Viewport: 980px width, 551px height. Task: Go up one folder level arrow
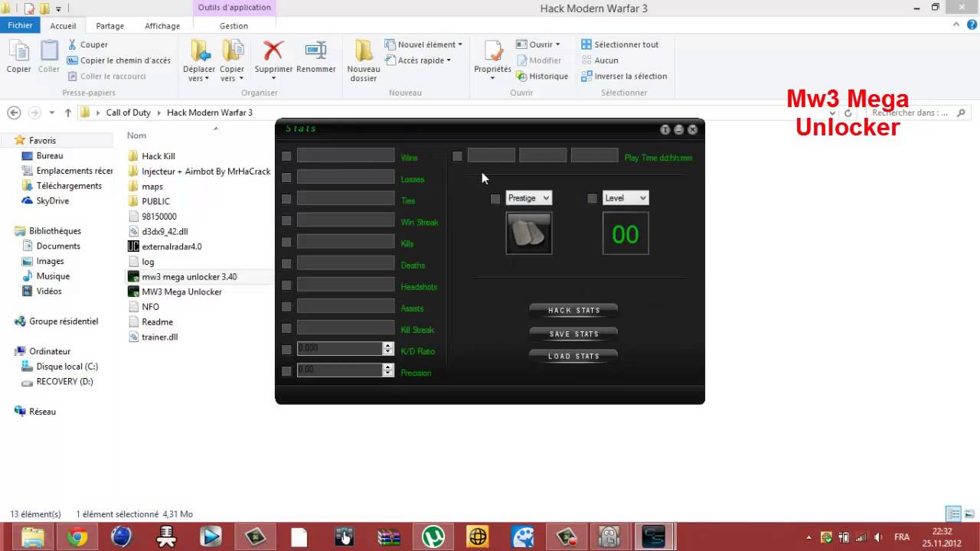pyautogui.click(x=67, y=112)
